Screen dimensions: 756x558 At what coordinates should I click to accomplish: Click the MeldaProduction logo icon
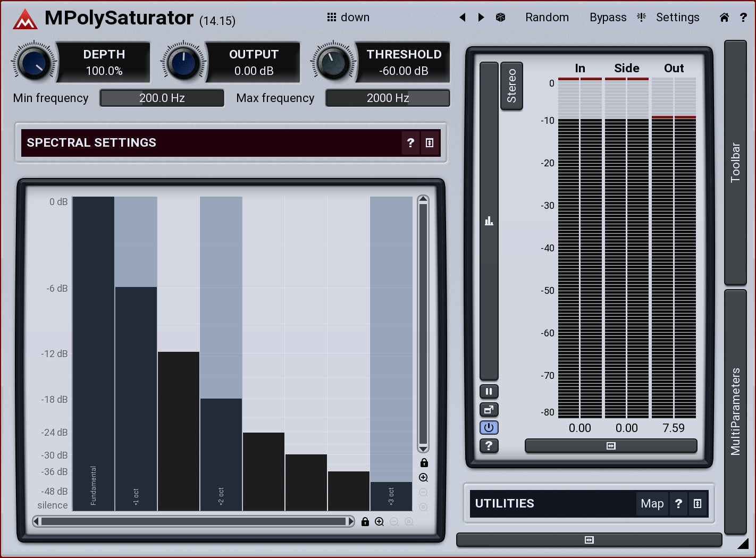point(25,19)
